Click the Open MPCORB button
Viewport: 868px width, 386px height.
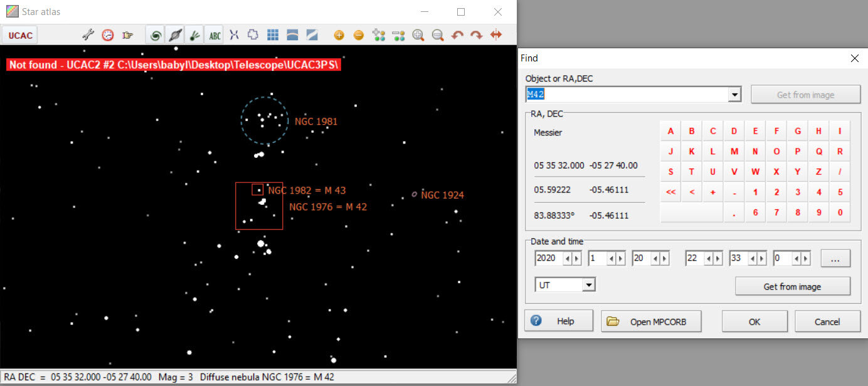coord(651,321)
